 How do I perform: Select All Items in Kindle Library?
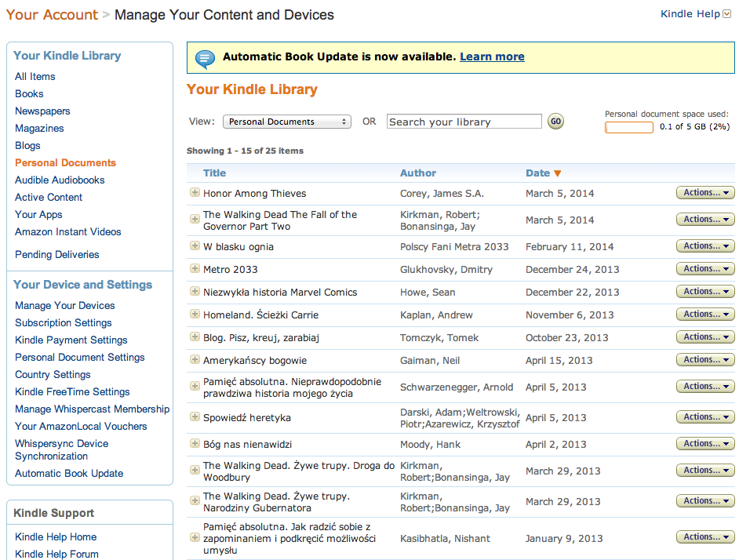tap(35, 76)
